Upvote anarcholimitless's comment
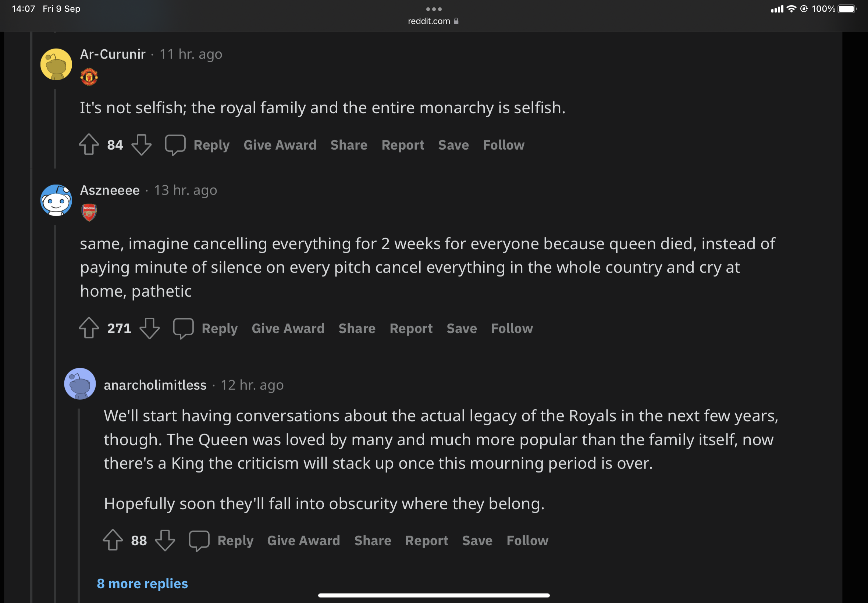This screenshot has height=603, width=868. (x=113, y=540)
